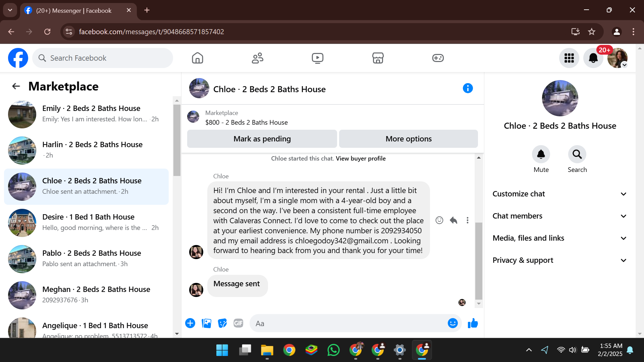Attach a photo using image icon
The height and width of the screenshot is (362, 644).
coord(206,323)
